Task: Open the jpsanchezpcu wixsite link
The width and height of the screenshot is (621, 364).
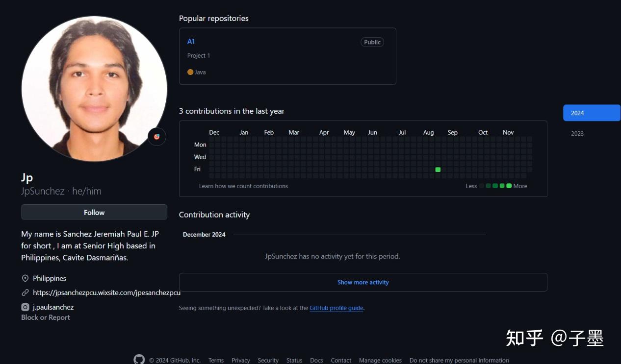Action: pos(106,292)
